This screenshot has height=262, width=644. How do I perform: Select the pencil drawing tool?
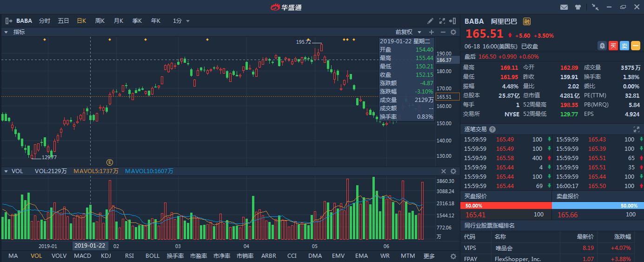click(x=431, y=21)
